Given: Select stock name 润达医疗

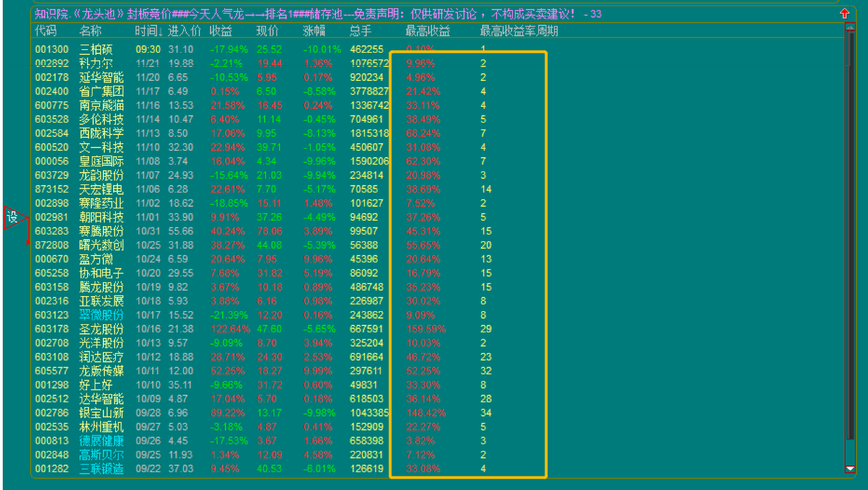Looking at the screenshot, I should tap(101, 357).
